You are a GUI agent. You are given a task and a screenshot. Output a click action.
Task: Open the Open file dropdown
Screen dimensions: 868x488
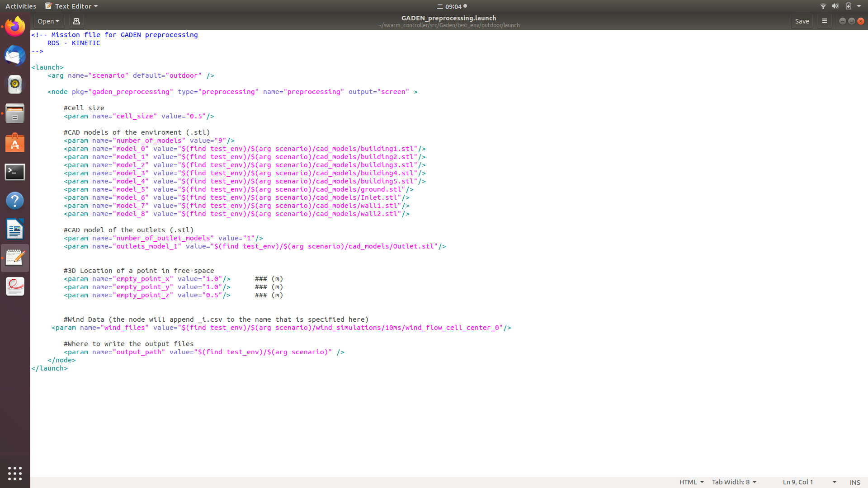[x=48, y=21]
